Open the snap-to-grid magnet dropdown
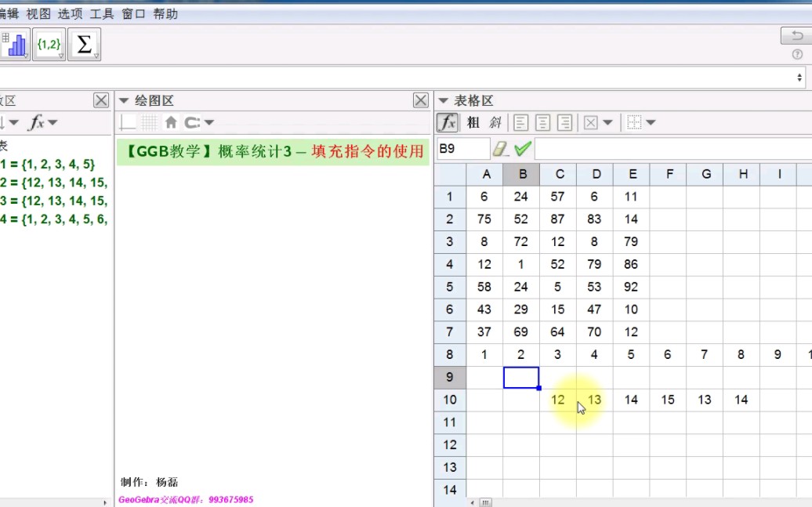Image resolution: width=812 pixels, height=507 pixels. (x=208, y=123)
